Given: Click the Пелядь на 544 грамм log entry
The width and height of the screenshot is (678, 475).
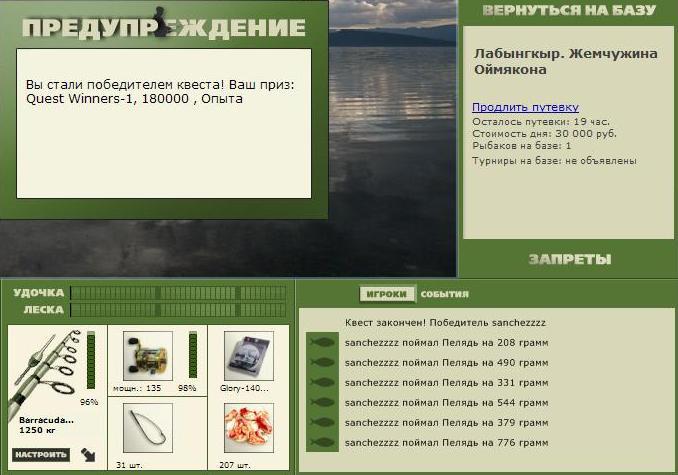Looking at the screenshot, I should click(x=446, y=402).
